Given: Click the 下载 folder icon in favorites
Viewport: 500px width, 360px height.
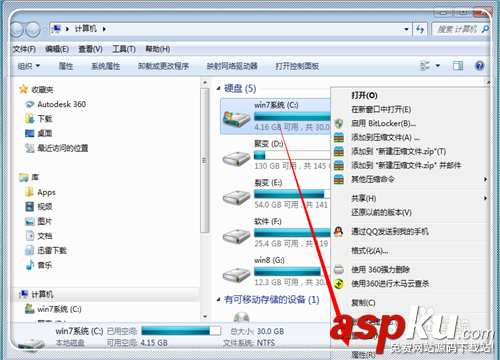Looking at the screenshot, I should tap(29, 119).
